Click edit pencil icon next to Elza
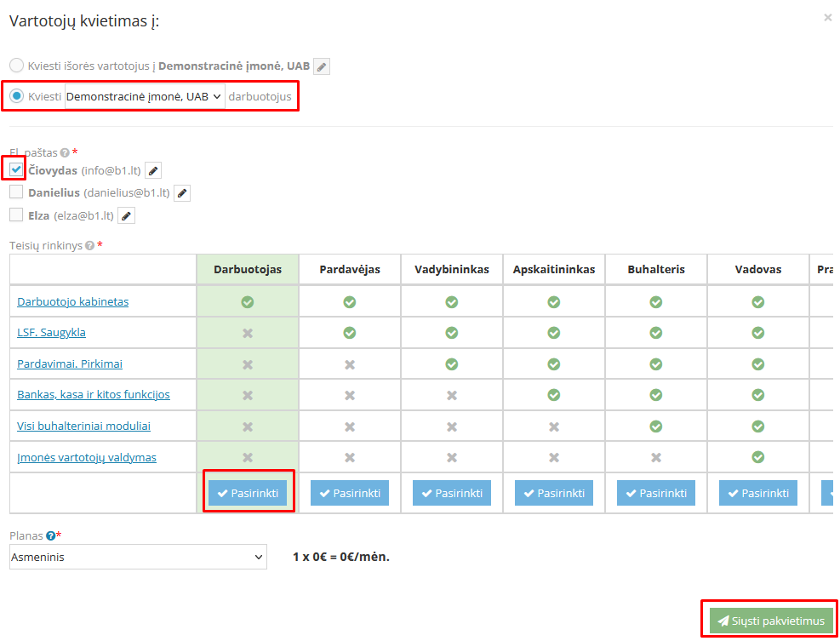840x641 pixels. coord(126,216)
